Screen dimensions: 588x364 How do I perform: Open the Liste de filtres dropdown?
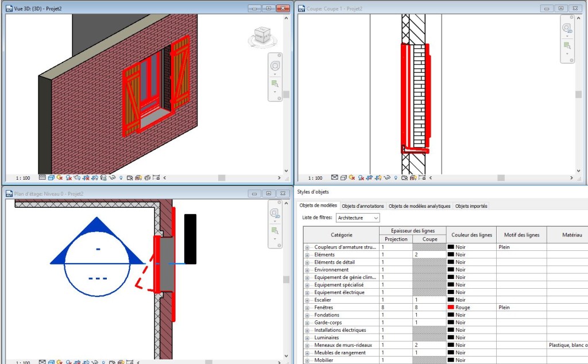[357, 218]
